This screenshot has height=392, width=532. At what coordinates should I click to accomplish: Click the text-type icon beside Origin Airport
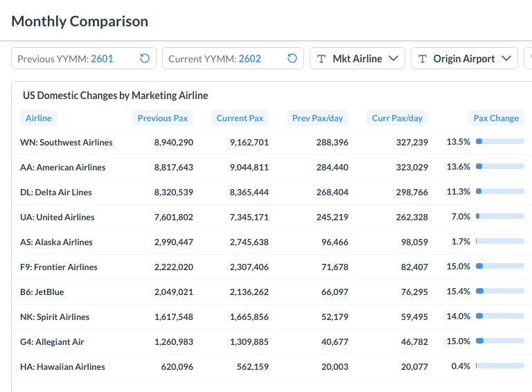point(423,59)
